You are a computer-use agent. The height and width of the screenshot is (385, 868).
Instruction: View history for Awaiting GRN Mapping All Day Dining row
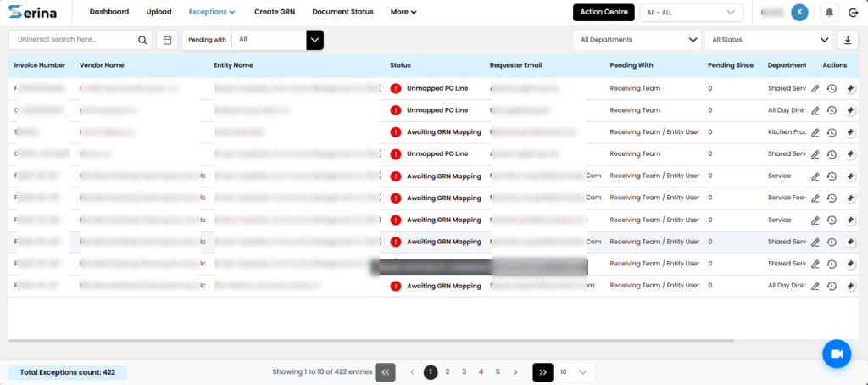tap(832, 287)
